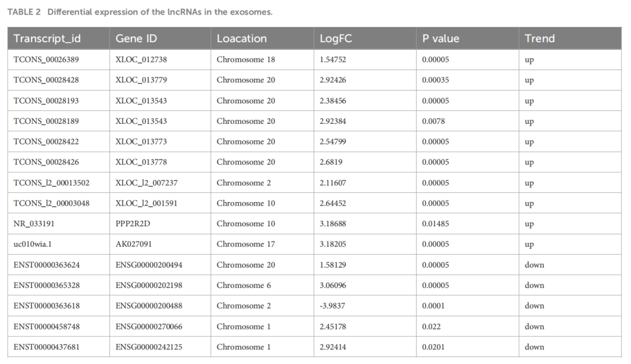Click P value "0.0001"
This screenshot has height=364, width=631.
pos(434,306)
